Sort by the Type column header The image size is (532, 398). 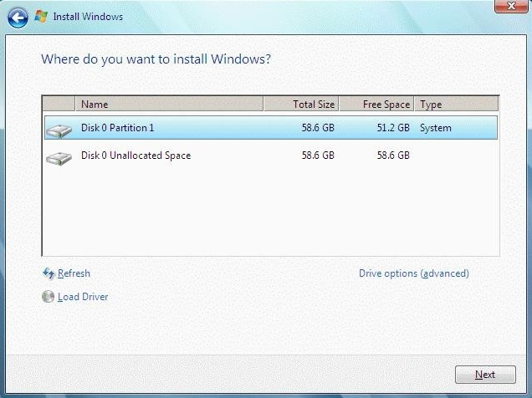coord(457,104)
